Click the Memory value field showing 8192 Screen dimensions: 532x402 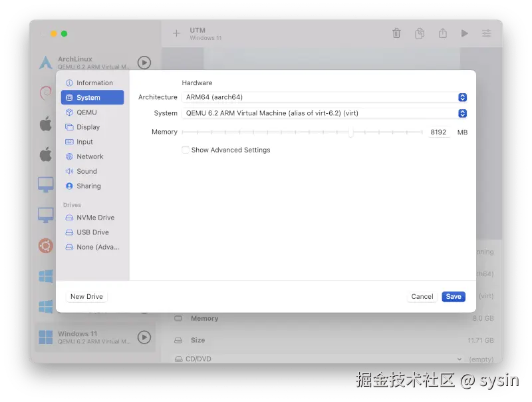point(438,132)
